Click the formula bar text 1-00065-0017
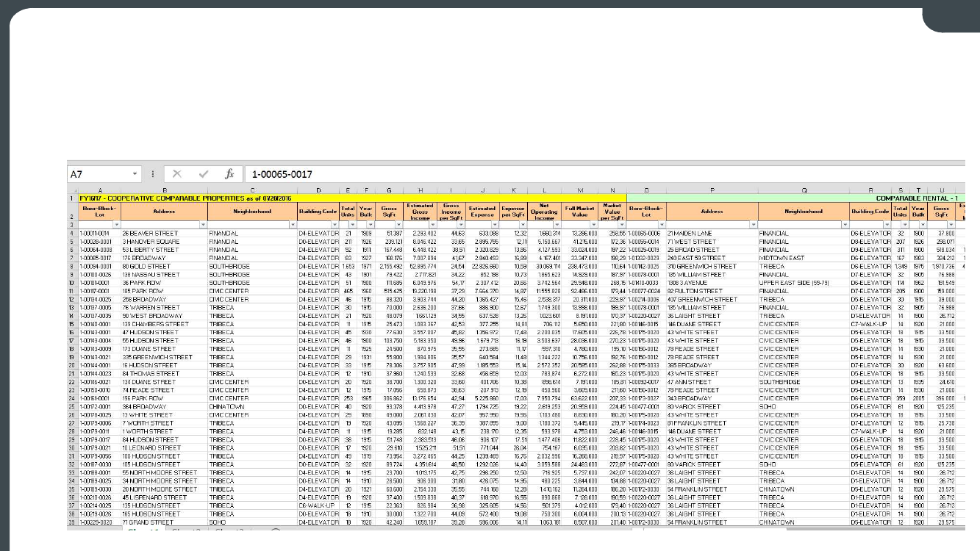This screenshot has width=980, height=551. 282,174
